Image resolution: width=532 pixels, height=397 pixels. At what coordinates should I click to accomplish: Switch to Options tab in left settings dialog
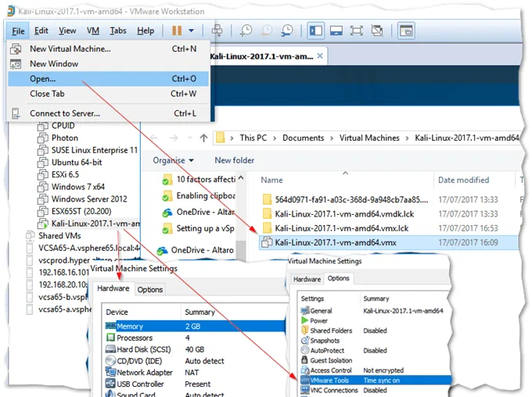(150, 289)
